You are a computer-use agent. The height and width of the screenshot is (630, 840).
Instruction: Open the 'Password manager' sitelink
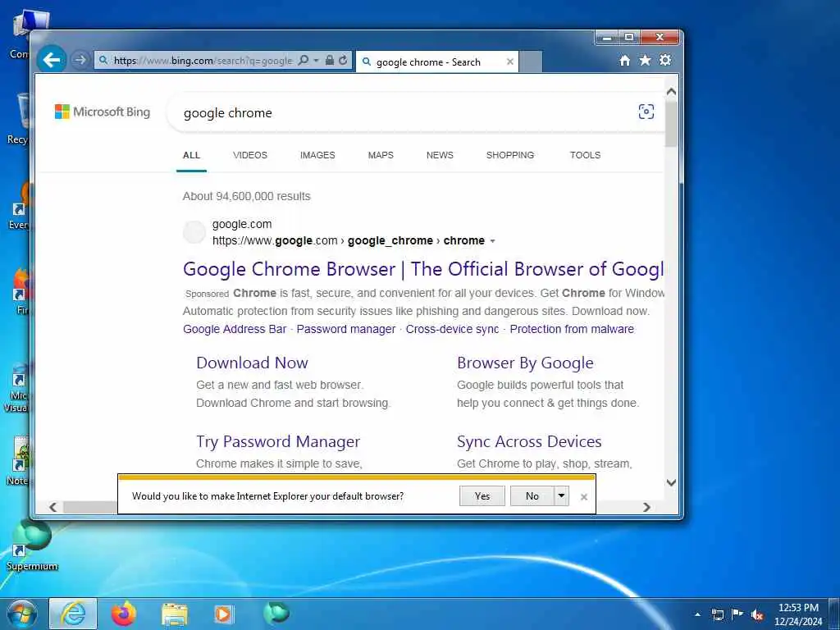pyautogui.click(x=346, y=329)
